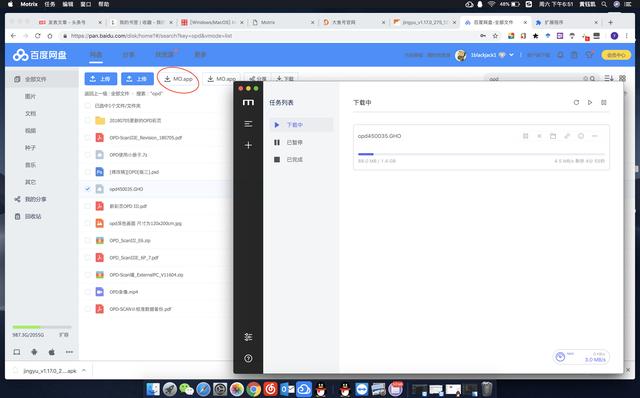The image size is (640, 398).
Task: Show opd450035.GHO task in folder
Action: (553, 136)
